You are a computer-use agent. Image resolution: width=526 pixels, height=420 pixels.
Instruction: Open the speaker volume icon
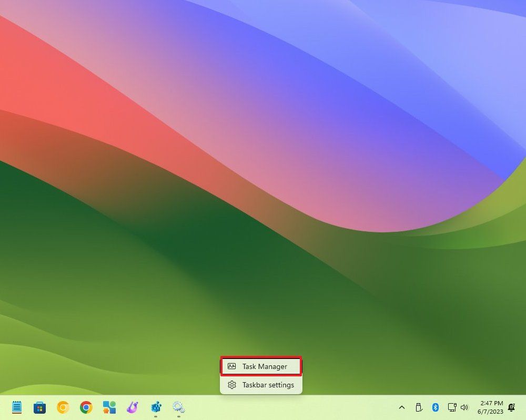(x=465, y=407)
